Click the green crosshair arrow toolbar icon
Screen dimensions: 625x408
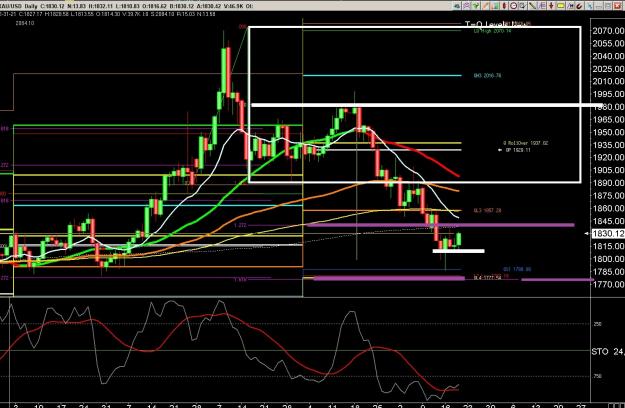click(x=476, y=6)
